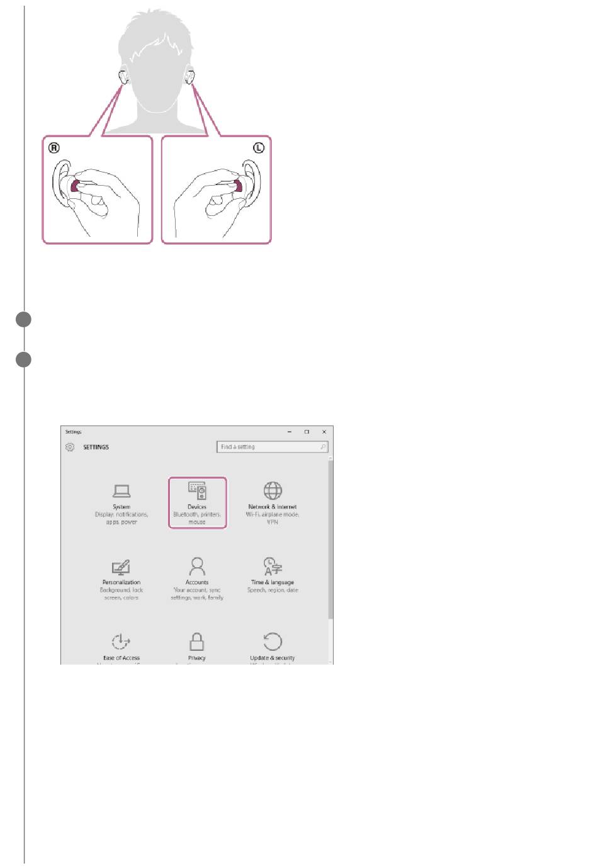This screenshot has height=868, width=598.
Task: Click the Network & Internet label
Action: [x=273, y=507]
